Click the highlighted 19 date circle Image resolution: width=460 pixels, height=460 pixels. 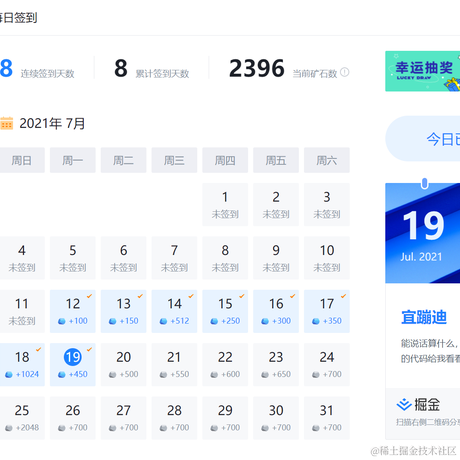click(x=73, y=357)
